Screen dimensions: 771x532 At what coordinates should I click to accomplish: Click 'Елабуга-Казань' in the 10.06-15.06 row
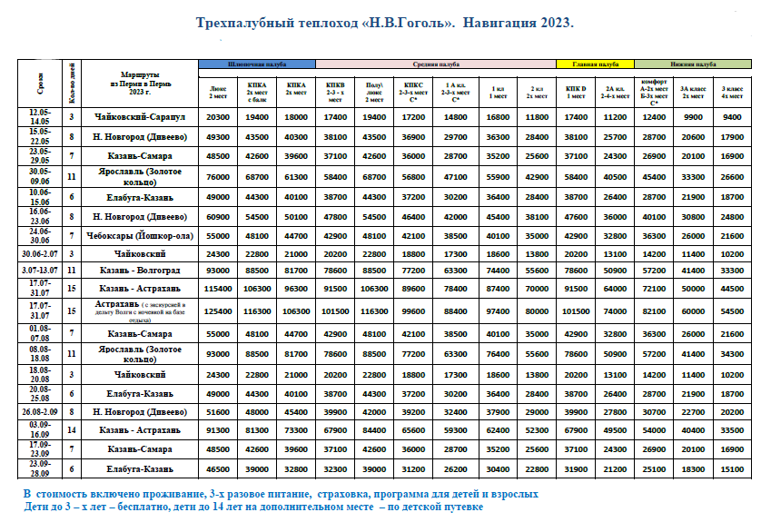tap(140, 198)
